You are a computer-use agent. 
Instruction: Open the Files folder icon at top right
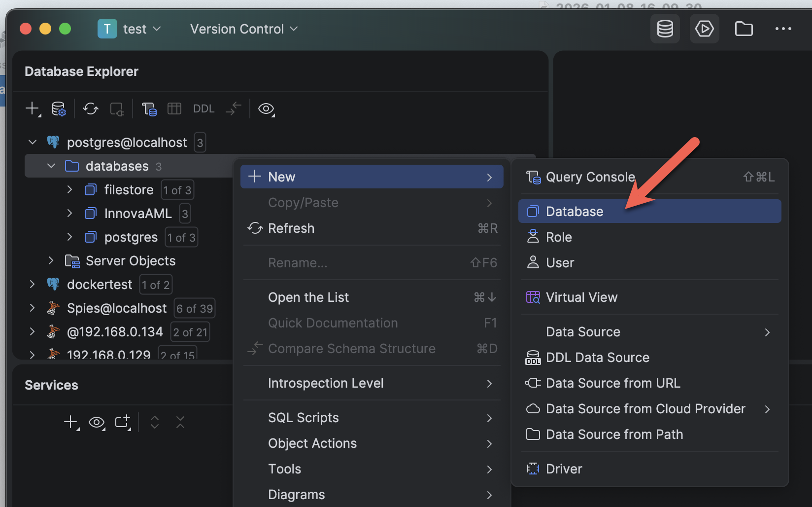pos(744,29)
